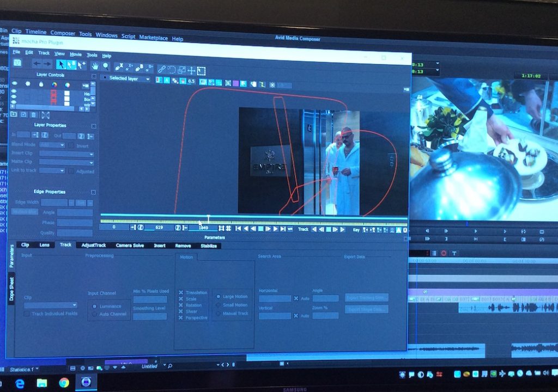
Task: Click the delete layer trash icon
Action: point(33,115)
